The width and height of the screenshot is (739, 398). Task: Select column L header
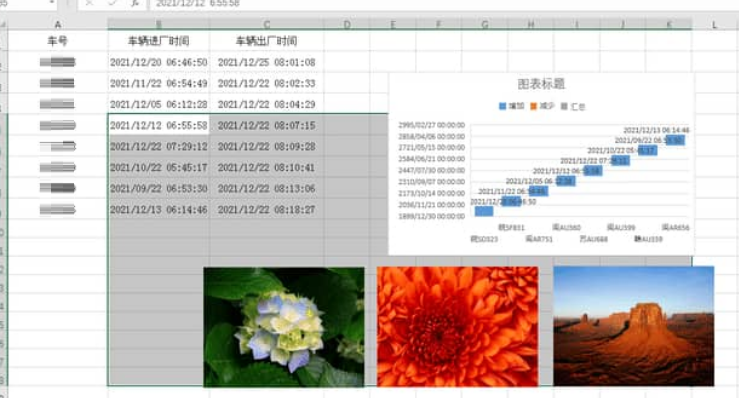714,24
